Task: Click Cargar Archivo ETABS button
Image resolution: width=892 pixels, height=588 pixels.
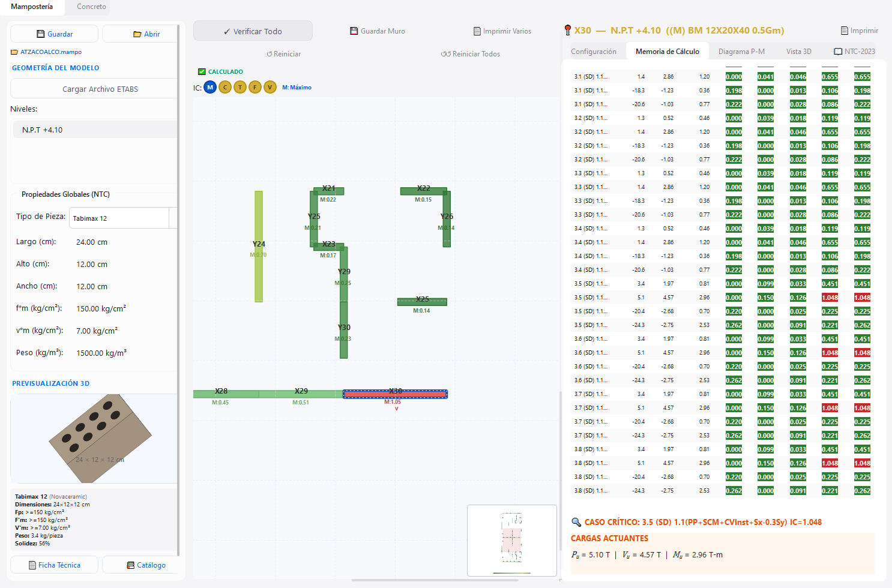Action: pos(100,89)
